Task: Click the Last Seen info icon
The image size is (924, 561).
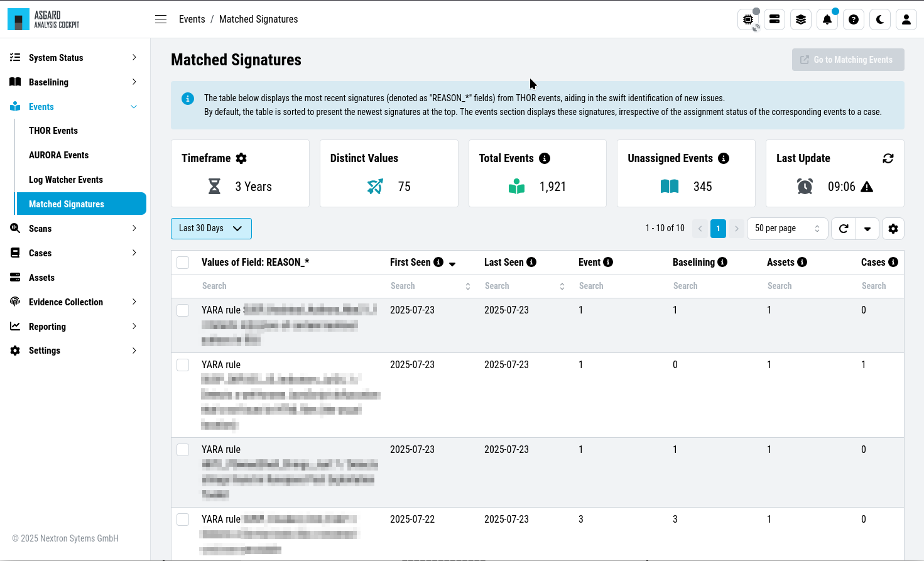Action: [x=531, y=262]
